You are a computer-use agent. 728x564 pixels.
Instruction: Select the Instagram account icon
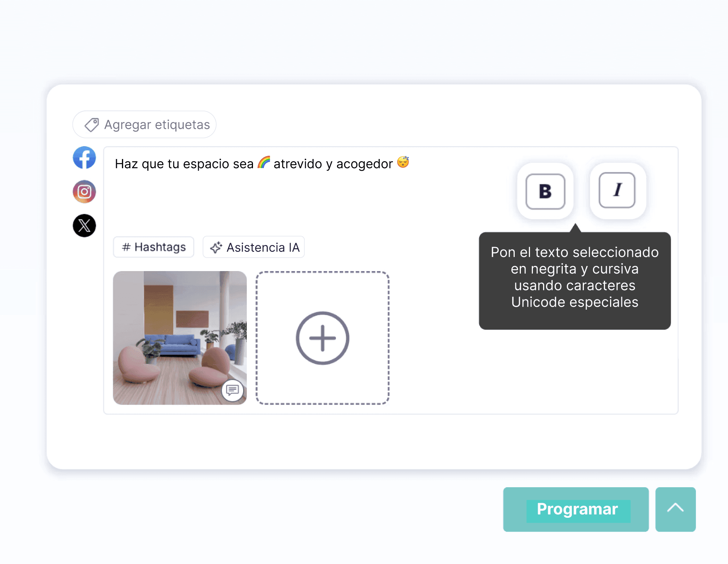pos(84,191)
